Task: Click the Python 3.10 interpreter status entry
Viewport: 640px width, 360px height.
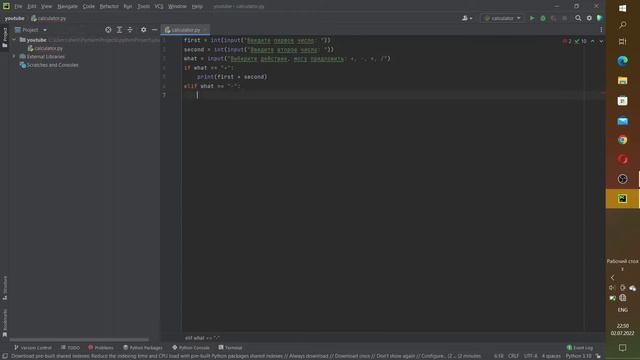Action: point(578,356)
